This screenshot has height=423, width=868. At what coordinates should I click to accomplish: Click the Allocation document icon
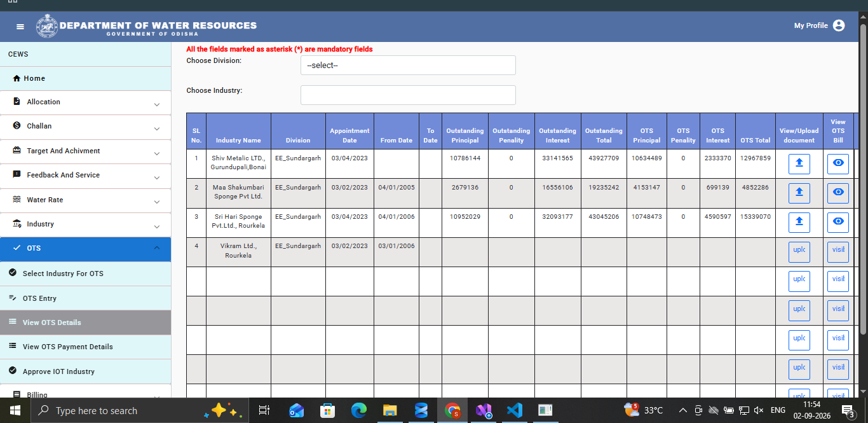(x=17, y=102)
